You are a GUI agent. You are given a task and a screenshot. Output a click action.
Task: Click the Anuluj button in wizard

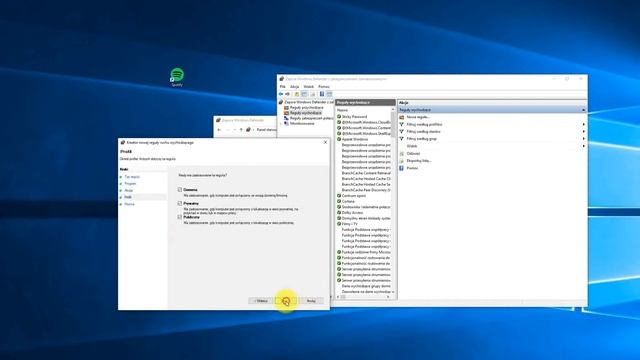click(311, 301)
